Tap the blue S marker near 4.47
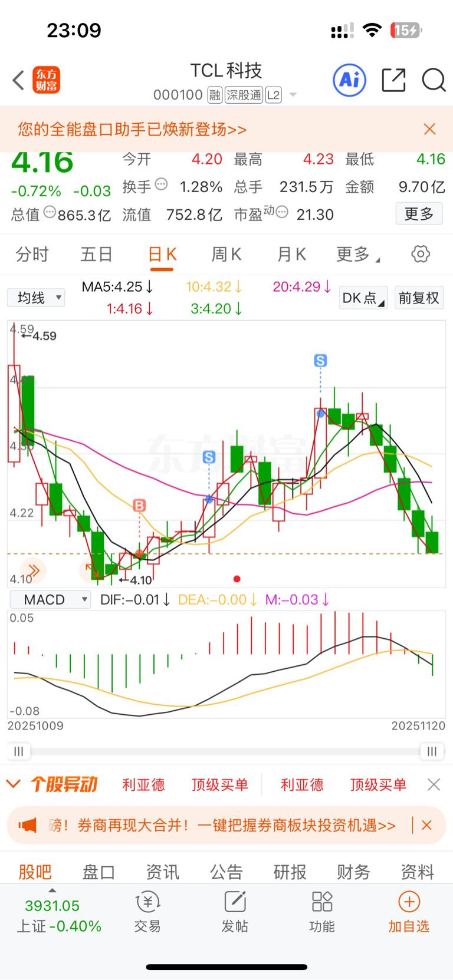The height and width of the screenshot is (980, 453). (x=320, y=360)
